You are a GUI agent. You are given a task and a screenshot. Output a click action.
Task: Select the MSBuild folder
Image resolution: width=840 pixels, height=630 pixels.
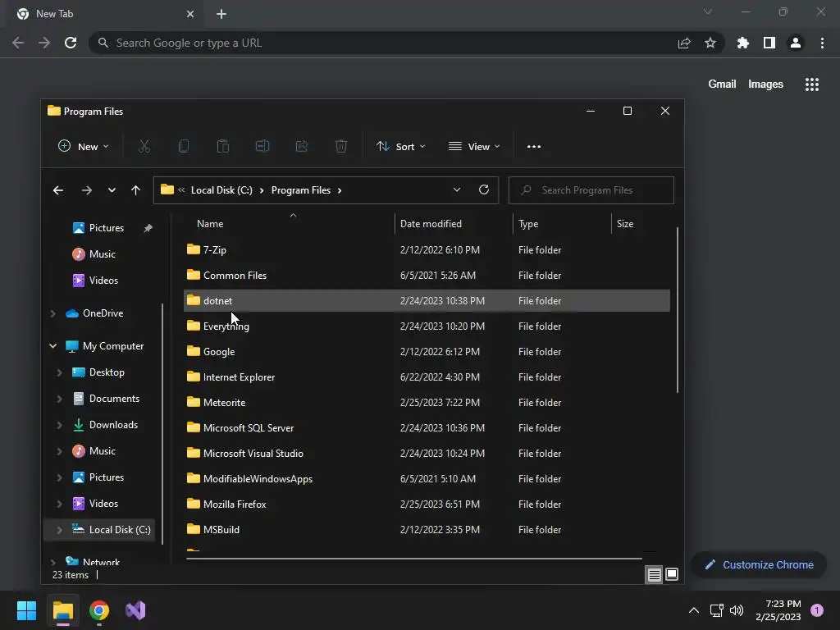click(x=427, y=530)
